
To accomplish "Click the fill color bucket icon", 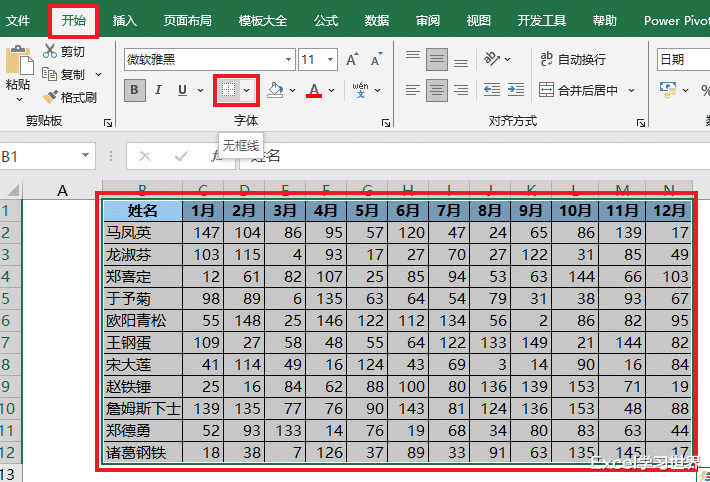I will (x=274, y=90).
